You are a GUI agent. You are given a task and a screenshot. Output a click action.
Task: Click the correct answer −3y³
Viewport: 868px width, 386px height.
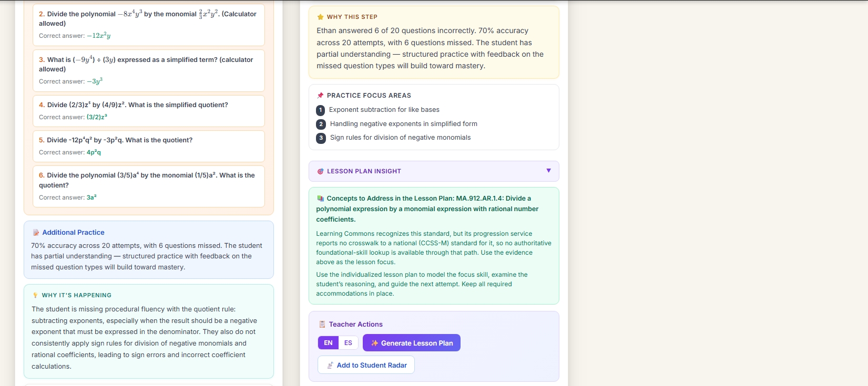tap(95, 81)
